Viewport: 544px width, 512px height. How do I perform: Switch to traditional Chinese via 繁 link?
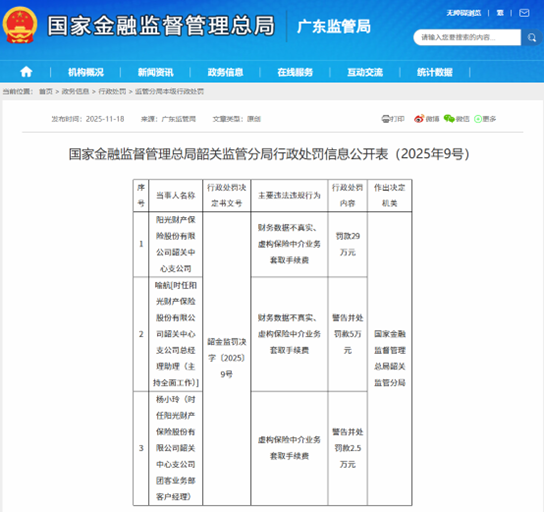pyautogui.click(x=500, y=13)
